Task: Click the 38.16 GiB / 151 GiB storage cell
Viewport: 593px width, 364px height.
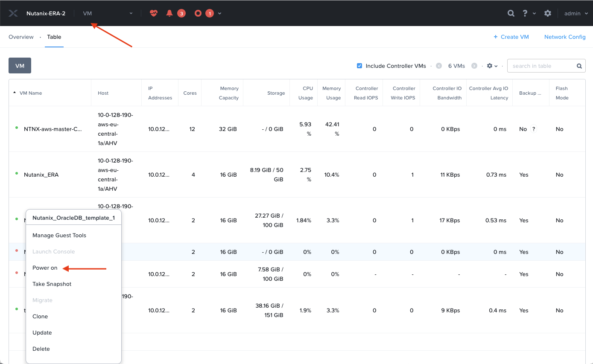Action: click(269, 310)
